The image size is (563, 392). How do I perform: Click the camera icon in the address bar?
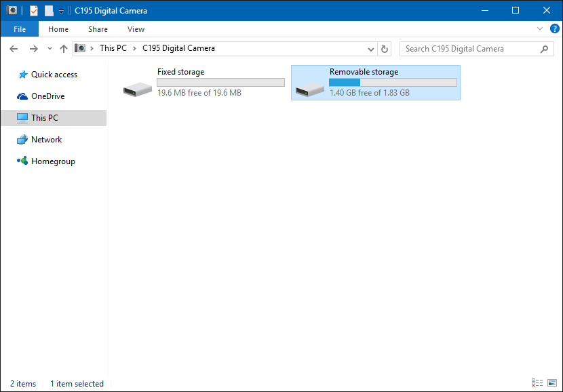point(81,48)
